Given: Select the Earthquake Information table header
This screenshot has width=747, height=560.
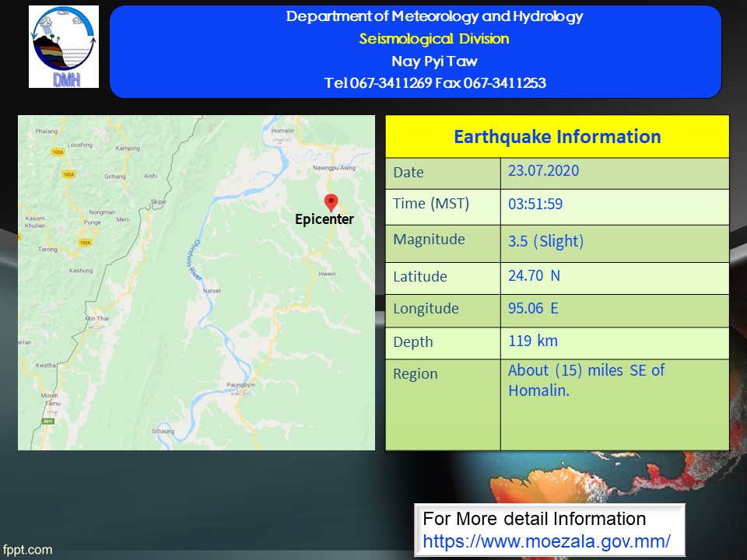Looking at the screenshot, I should point(557,137).
